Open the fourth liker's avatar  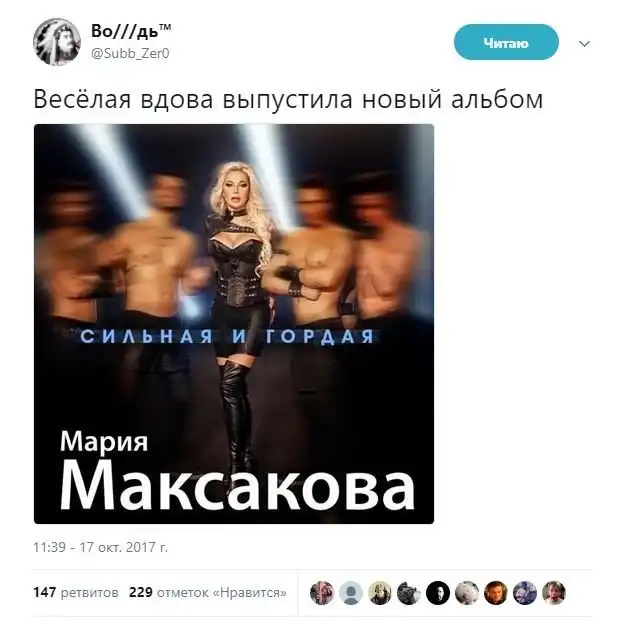pos(409,593)
